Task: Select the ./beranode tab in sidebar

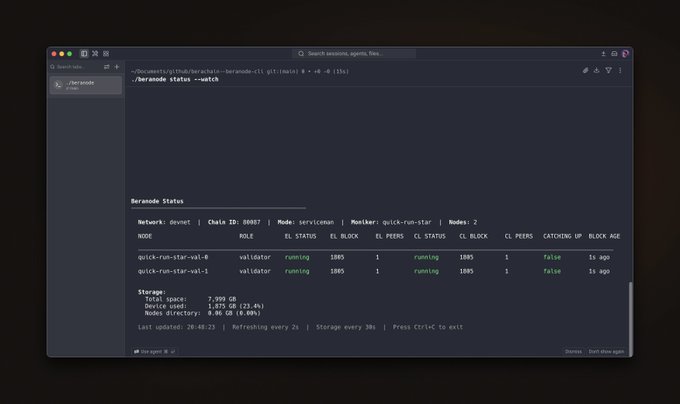Action: point(86,85)
